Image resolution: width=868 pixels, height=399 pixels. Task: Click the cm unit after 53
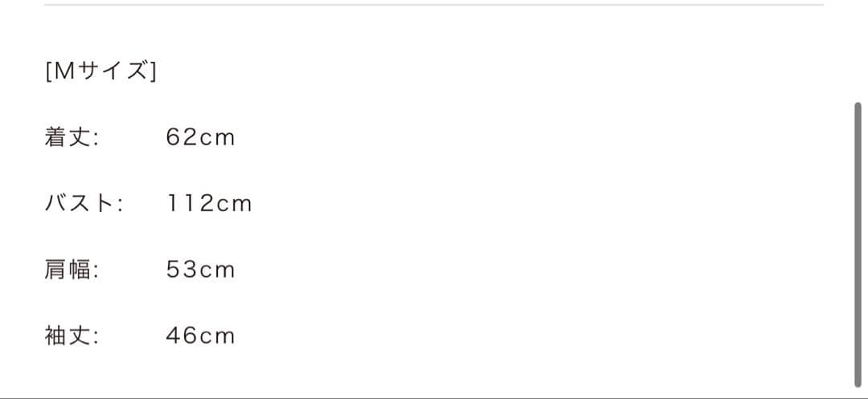click(x=217, y=271)
